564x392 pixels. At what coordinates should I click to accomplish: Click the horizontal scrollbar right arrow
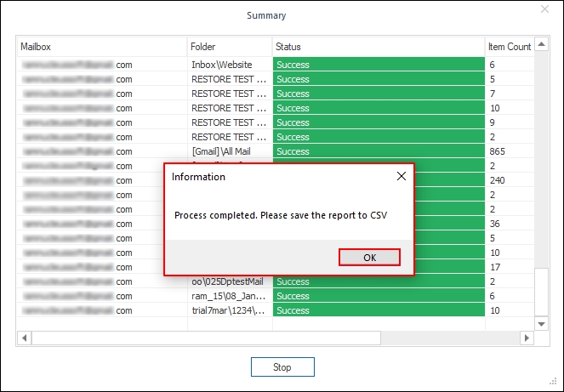(x=527, y=338)
